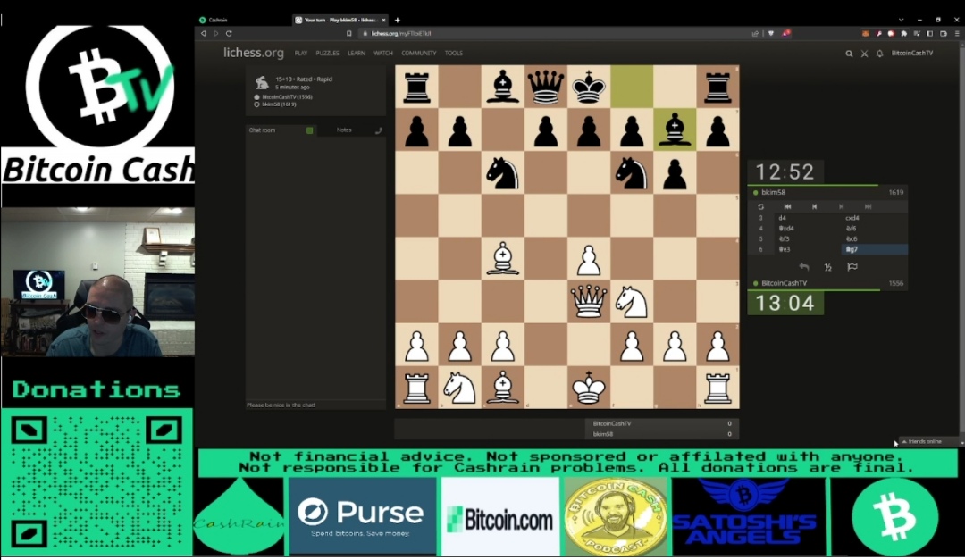
Task: Click bkim58 name above move list
Action: (773, 193)
